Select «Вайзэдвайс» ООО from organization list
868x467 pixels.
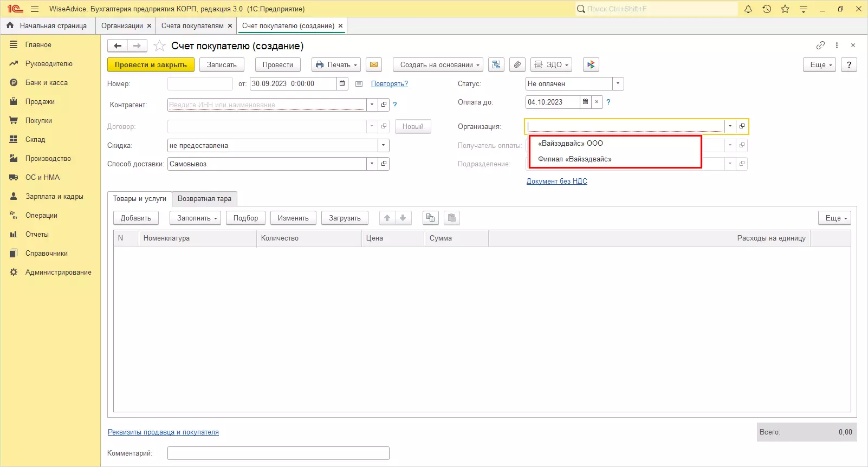(570, 144)
